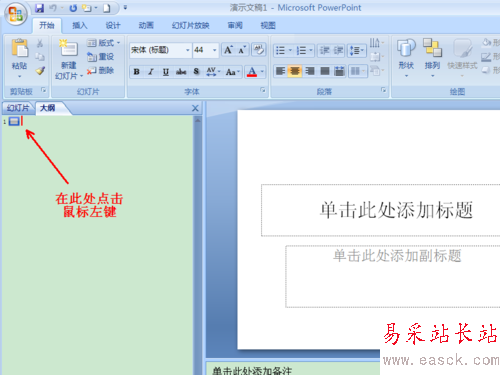The width and height of the screenshot is (500, 375).
Task: Open quick styles 快速样式
Action: click(x=462, y=58)
